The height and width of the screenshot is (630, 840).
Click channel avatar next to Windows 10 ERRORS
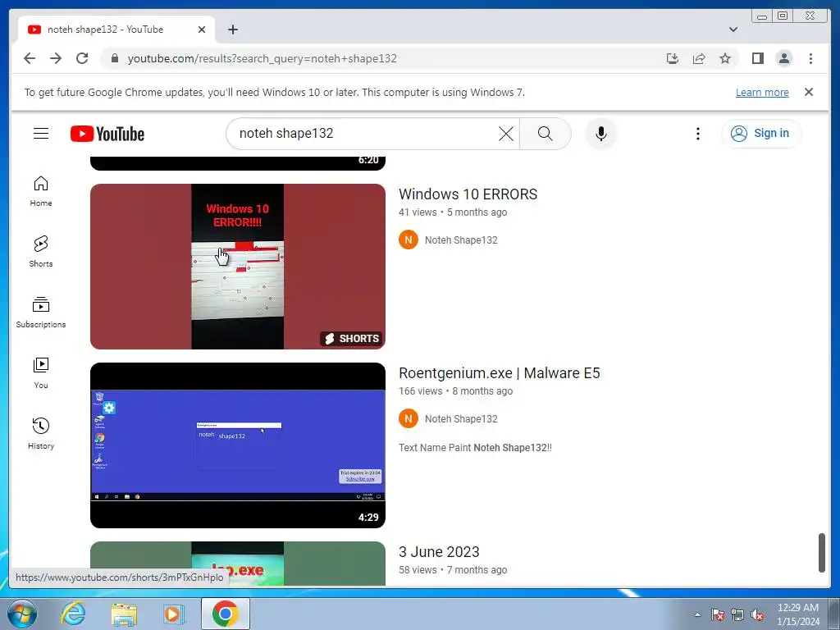pos(409,240)
